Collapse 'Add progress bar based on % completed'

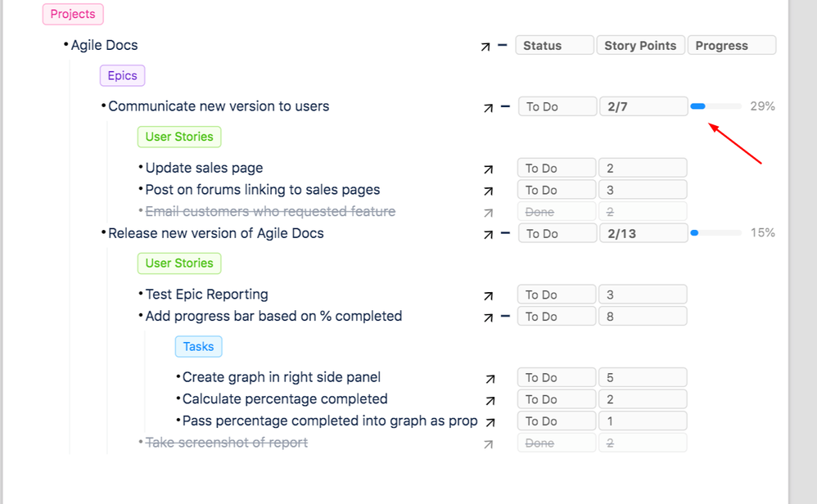point(505,317)
